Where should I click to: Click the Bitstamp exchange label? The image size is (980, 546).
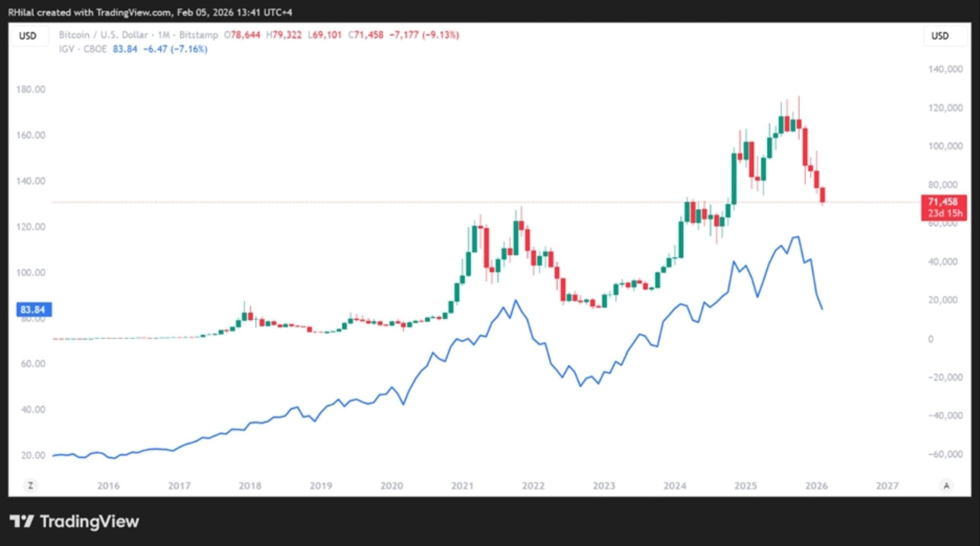(198, 35)
